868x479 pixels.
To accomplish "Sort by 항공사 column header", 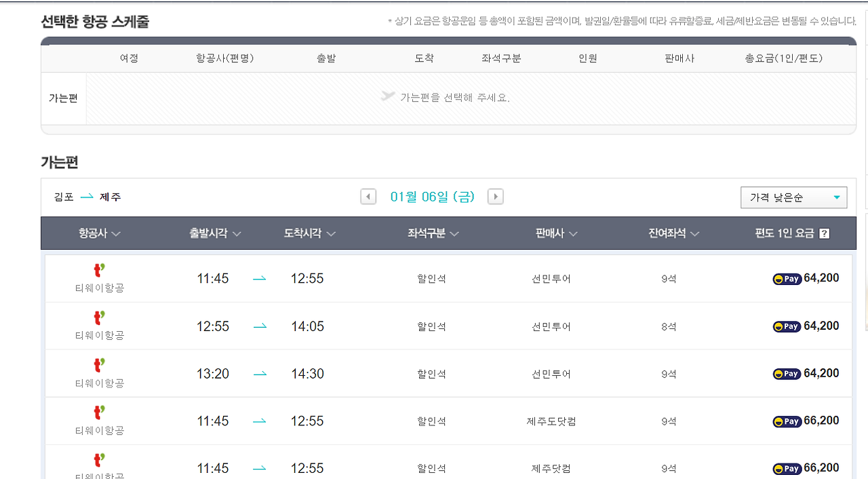I will coord(100,233).
